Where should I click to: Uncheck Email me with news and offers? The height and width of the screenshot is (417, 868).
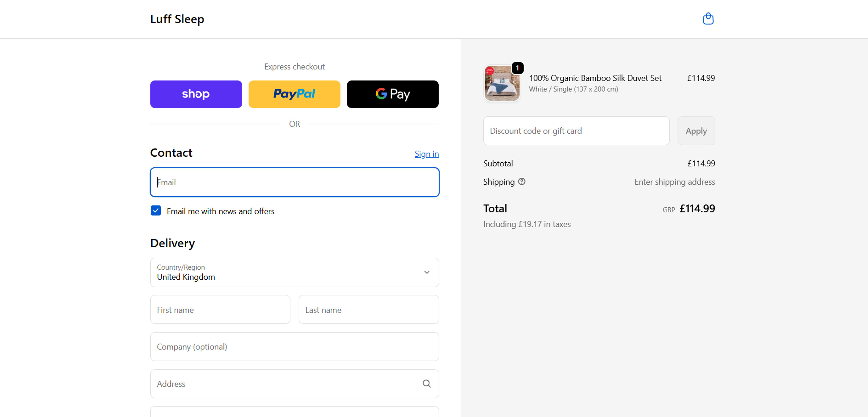(x=156, y=210)
